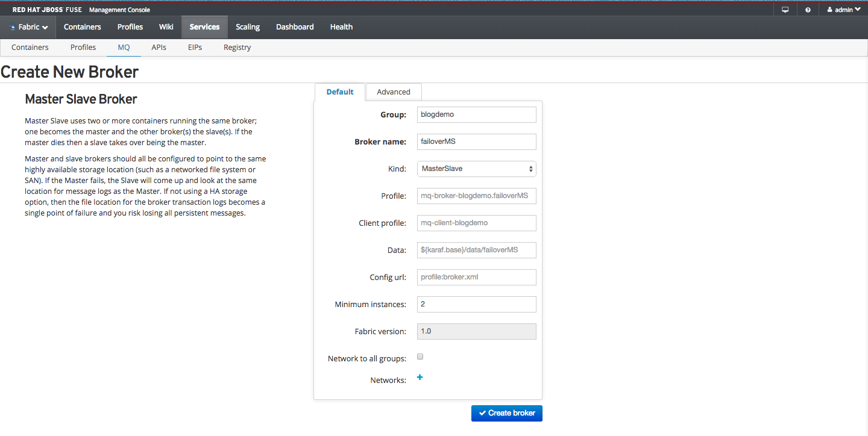Click the admin user avatar icon

(830, 10)
